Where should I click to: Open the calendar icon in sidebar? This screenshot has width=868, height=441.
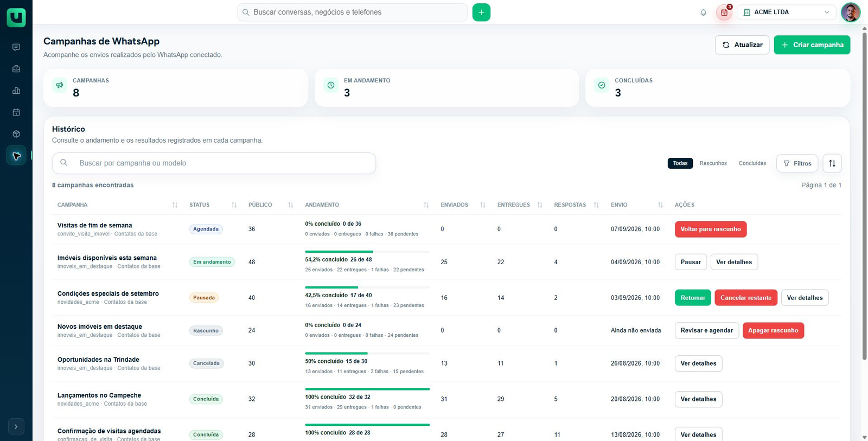tap(16, 112)
